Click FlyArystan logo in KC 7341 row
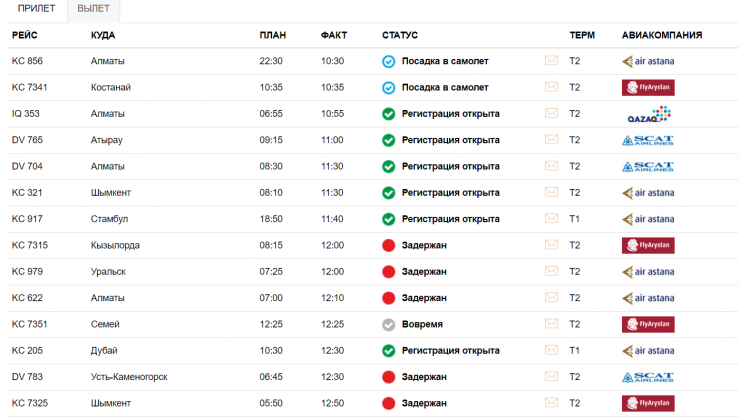The image size is (740, 419). pyautogui.click(x=648, y=87)
